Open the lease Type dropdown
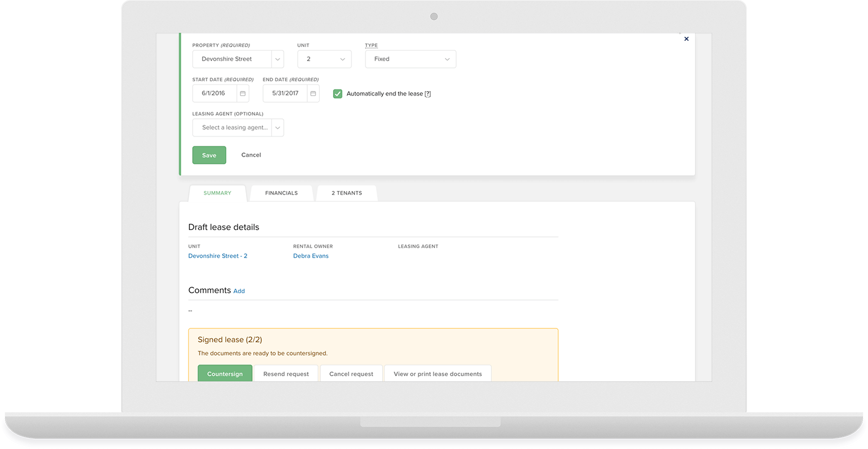 [x=410, y=59]
